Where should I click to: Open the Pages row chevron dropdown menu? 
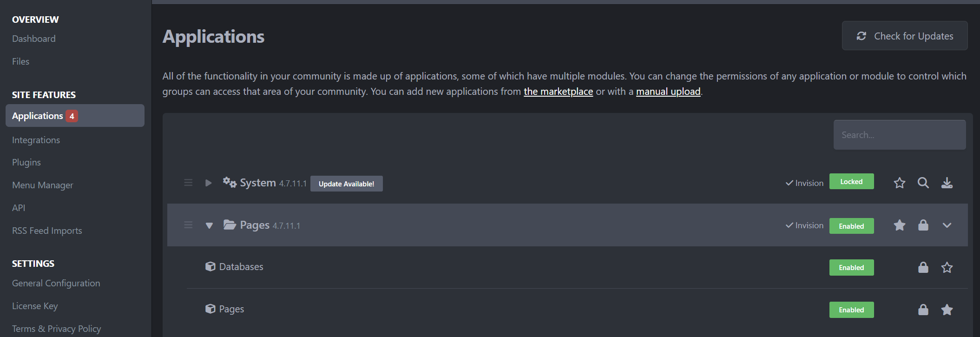point(947,225)
